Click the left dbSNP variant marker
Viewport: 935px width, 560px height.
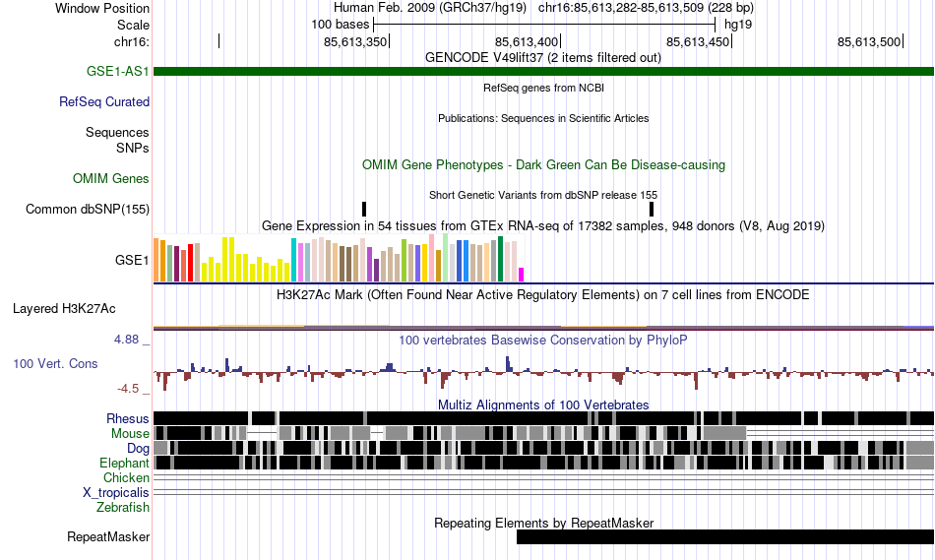coord(364,210)
